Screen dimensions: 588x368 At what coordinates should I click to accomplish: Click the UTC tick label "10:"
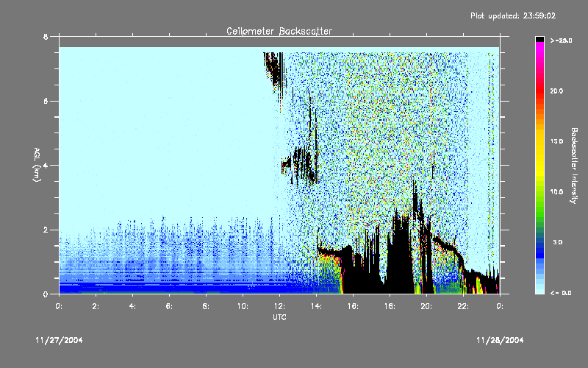tap(243, 306)
